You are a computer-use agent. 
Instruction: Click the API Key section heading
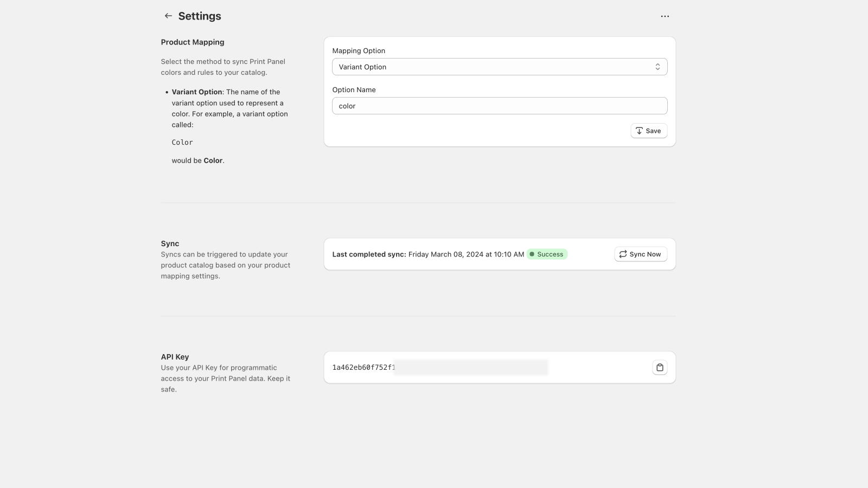click(175, 357)
